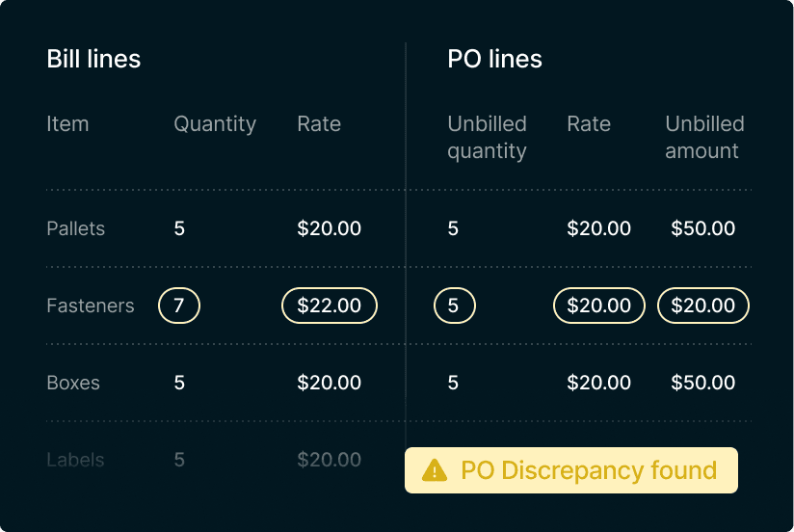The width and height of the screenshot is (794, 532).
Task: Click the Bill lines Rate column header
Action: click(319, 124)
